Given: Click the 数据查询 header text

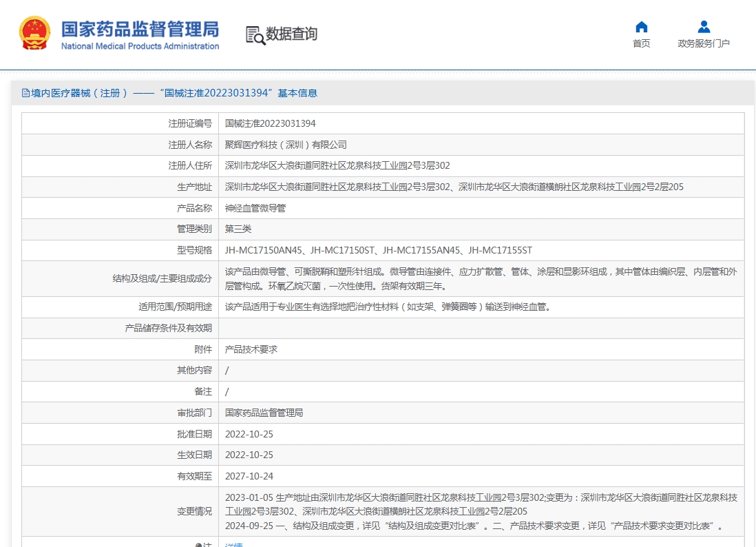Looking at the screenshot, I should (292, 34).
